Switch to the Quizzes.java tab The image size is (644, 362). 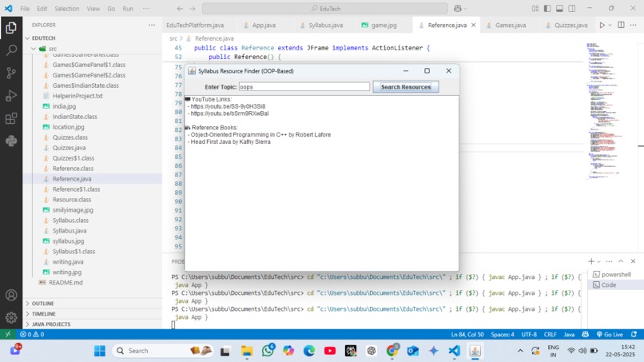pyautogui.click(x=571, y=25)
